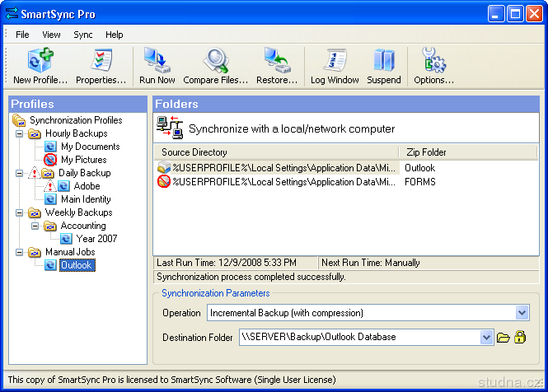Click the padlock icon beside destination
The height and width of the screenshot is (392, 548).
click(520, 337)
